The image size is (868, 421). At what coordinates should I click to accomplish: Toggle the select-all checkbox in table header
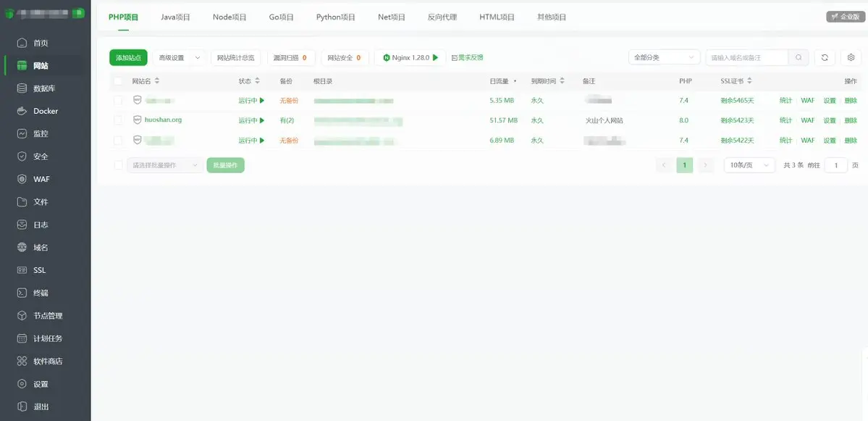tap(118, 81)
